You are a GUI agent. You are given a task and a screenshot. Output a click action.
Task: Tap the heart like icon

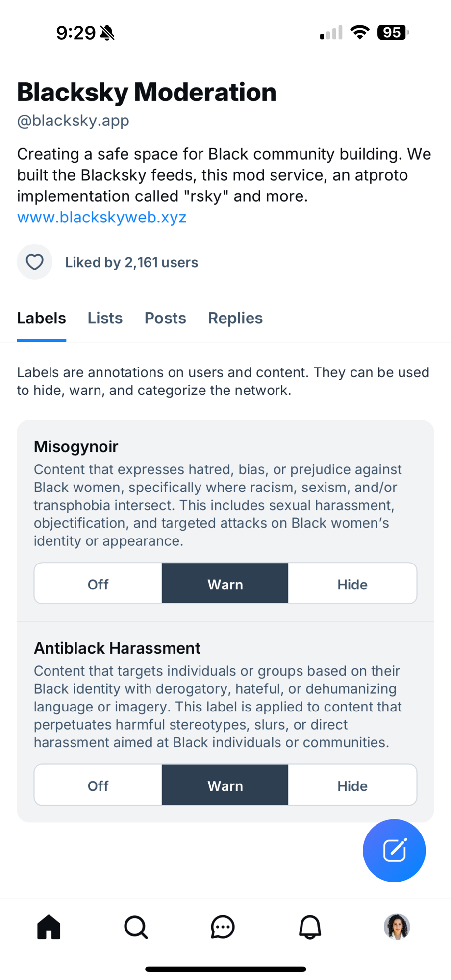(34, 262)
